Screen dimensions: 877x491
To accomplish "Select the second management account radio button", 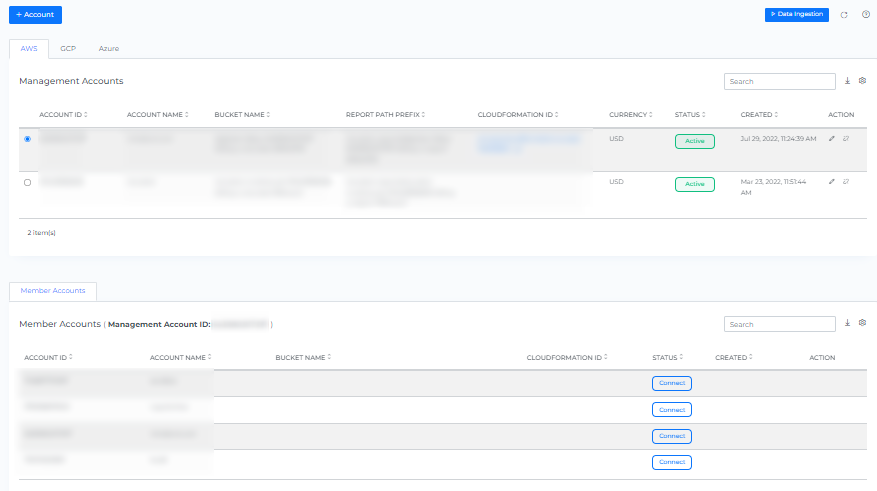I will [27, 182].
